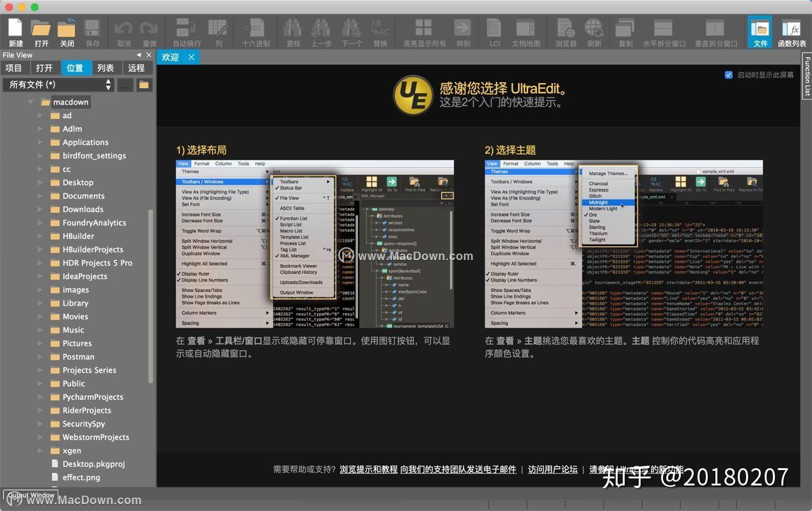
Task: Toggle 高亮显示所有 highlight all
Action: click(425, 32)
